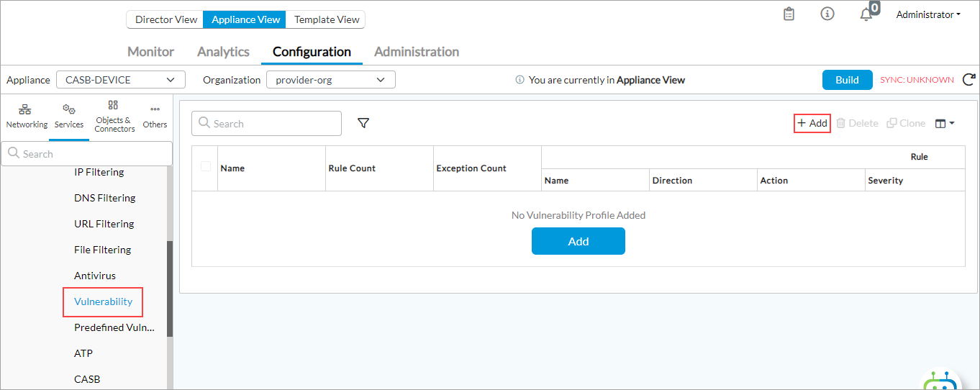
Task: Click the refresh sync icon
Action: click(968, 80)
